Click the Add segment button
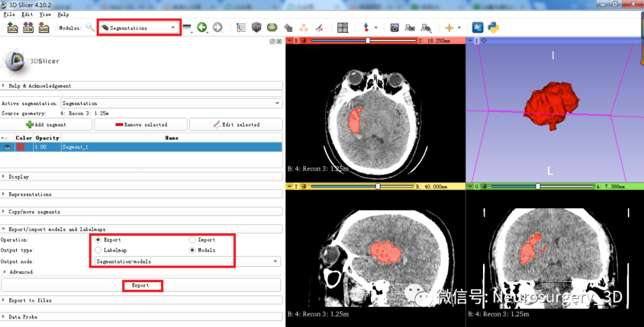This screenshot has width=644, height=327. click(46, 125)
